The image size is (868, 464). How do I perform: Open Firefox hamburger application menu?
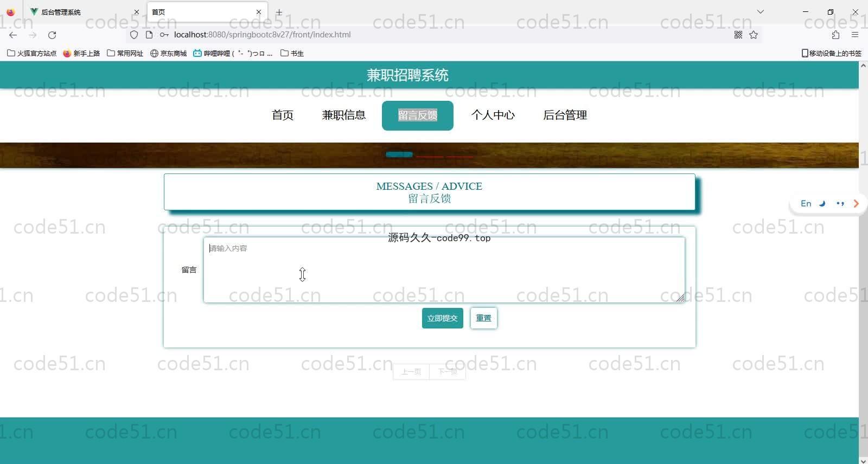point(855,35)
